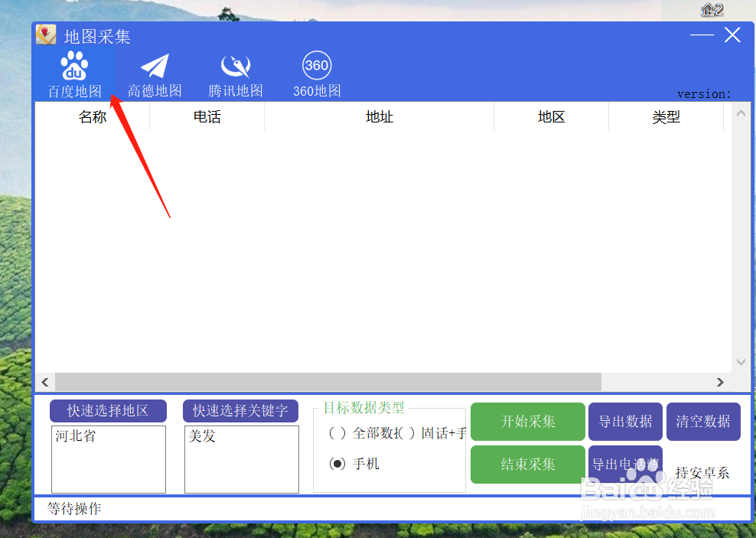
Task: Minimize the 地图采集 window
Action: point(702,34)
